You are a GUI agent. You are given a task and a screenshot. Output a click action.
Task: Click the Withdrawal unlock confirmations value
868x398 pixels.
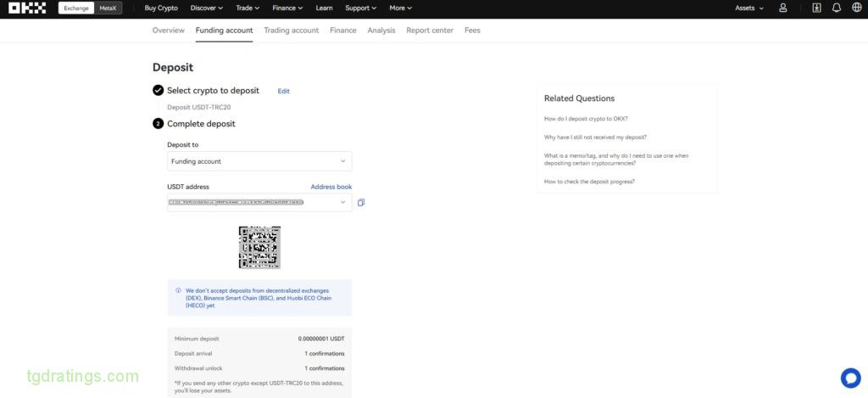(x=325, y=368)
